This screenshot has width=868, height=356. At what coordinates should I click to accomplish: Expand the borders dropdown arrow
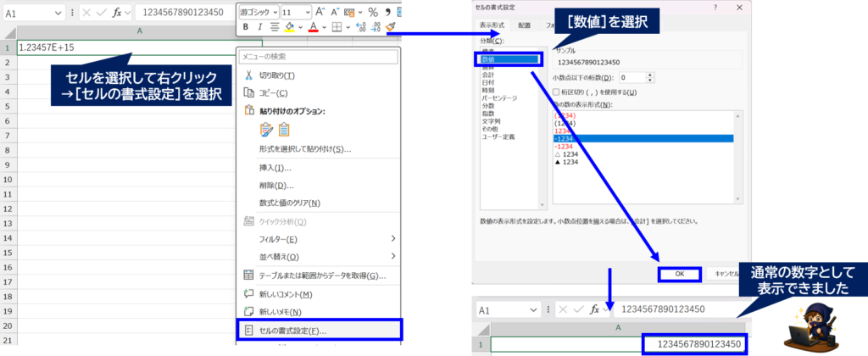click(x=348, y=26)
